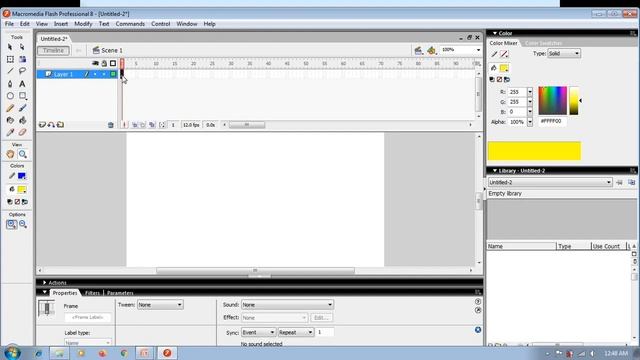Toggle Show All Layers as Outlines
This screenshot has height=360, width=640.
click(113, 63)
